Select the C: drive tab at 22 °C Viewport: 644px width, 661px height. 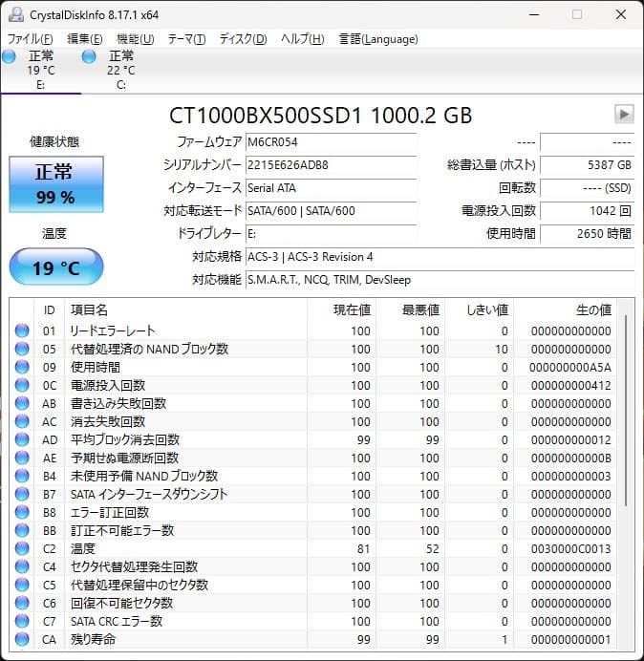pos(120,70)
